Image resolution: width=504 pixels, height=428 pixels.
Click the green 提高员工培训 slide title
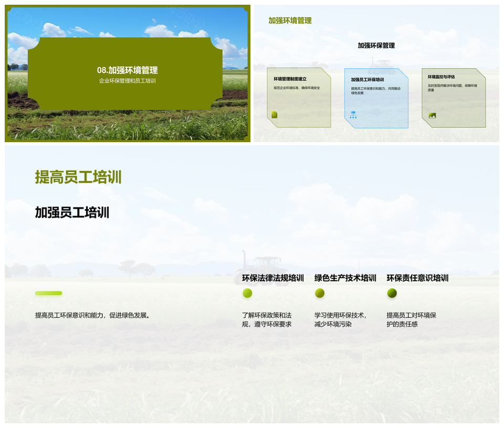pos(78,177)
